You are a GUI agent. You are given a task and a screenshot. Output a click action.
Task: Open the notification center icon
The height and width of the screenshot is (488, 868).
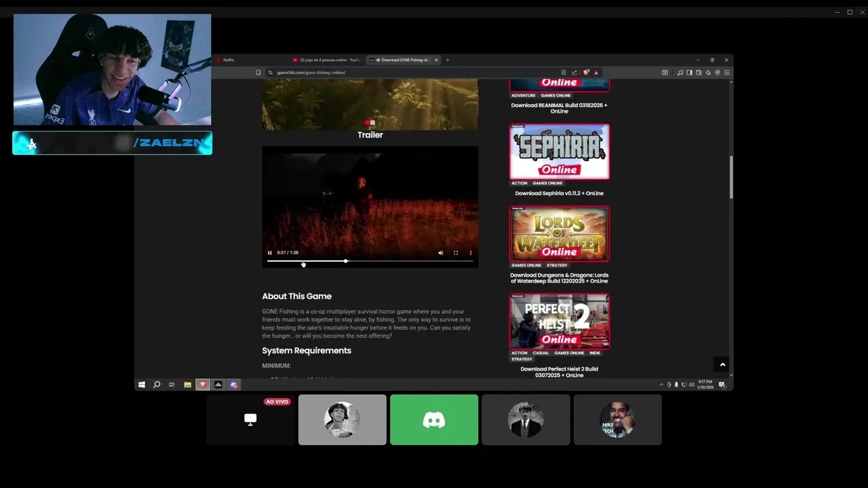pyautogui.click(x=722, y=385)
